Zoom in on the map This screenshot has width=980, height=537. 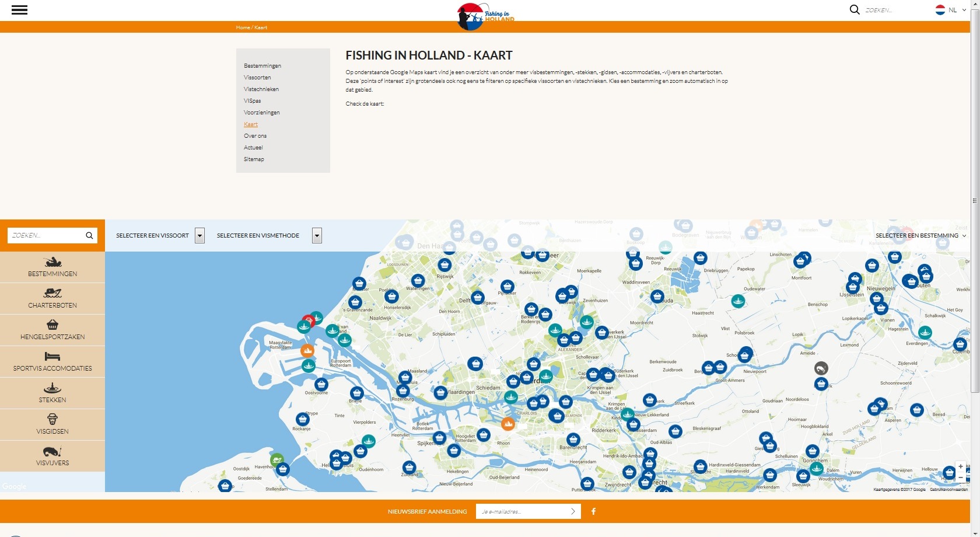pyautogui.click(x=960, y=466)
